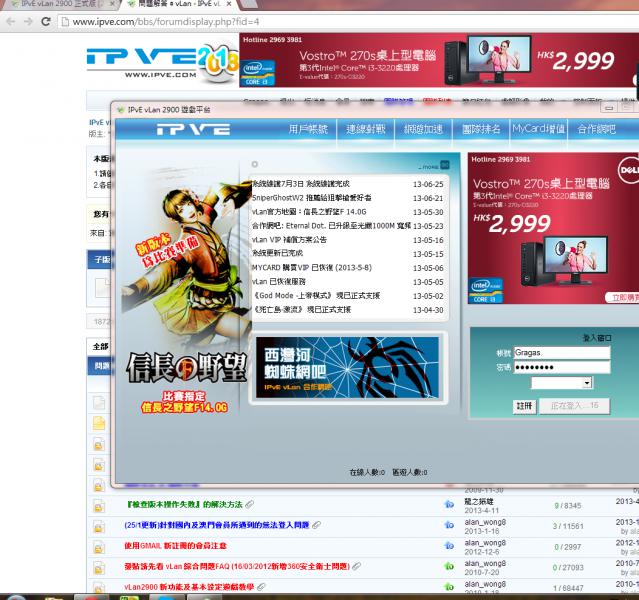
Task: Click the vLan window title bar icon
Action: 120,110
